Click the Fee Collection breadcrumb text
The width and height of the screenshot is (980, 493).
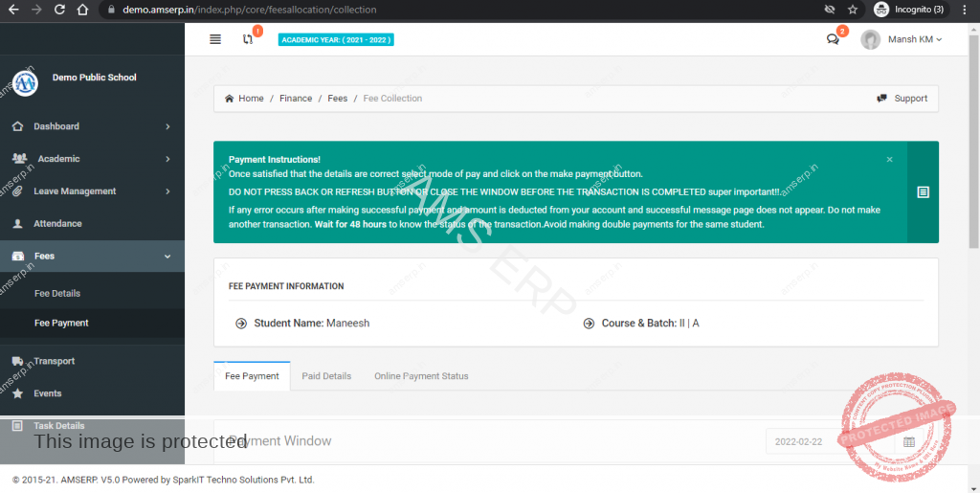[x=392, y=99]
